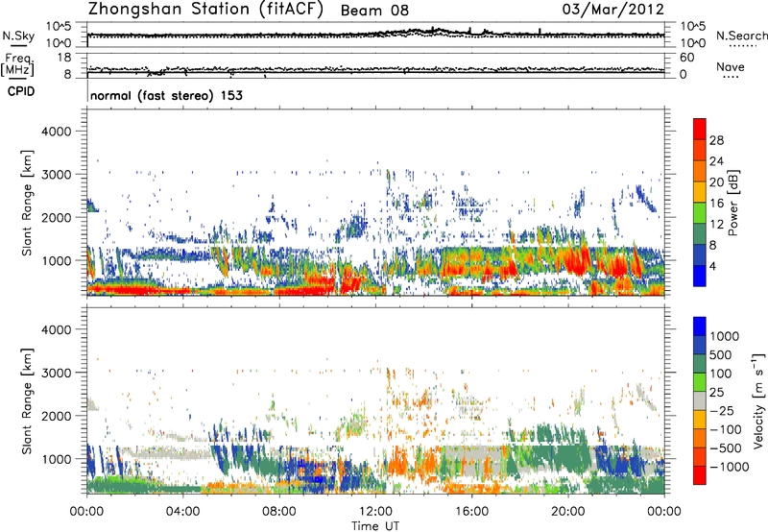The width and height of the screenshot is (768, 532).
Task: Click the 'Nave' legend label
Action: [731, 67]
